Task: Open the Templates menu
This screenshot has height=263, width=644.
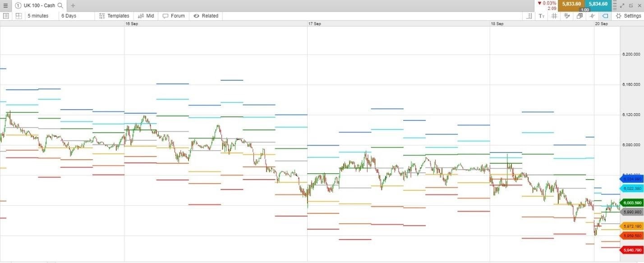Action: 114,16
